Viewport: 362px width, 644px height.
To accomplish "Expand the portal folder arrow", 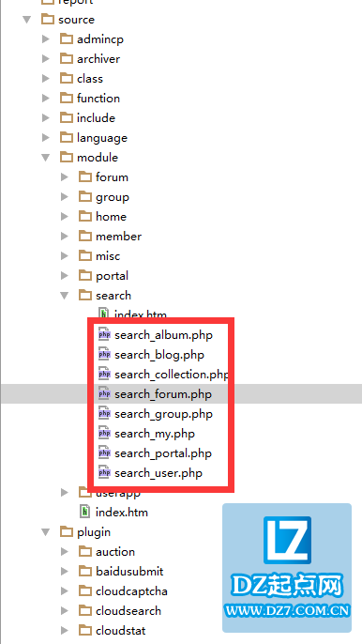I will tap(65, 276).
